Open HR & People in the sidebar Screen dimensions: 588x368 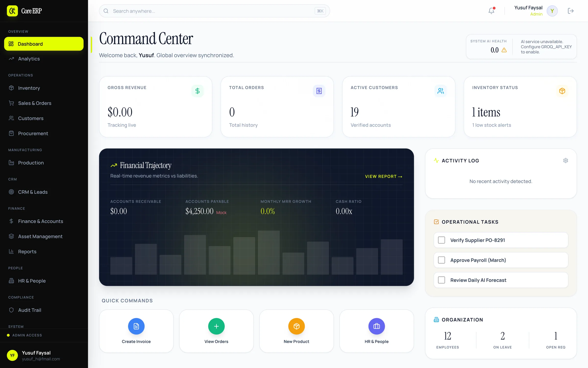[44, 281]
